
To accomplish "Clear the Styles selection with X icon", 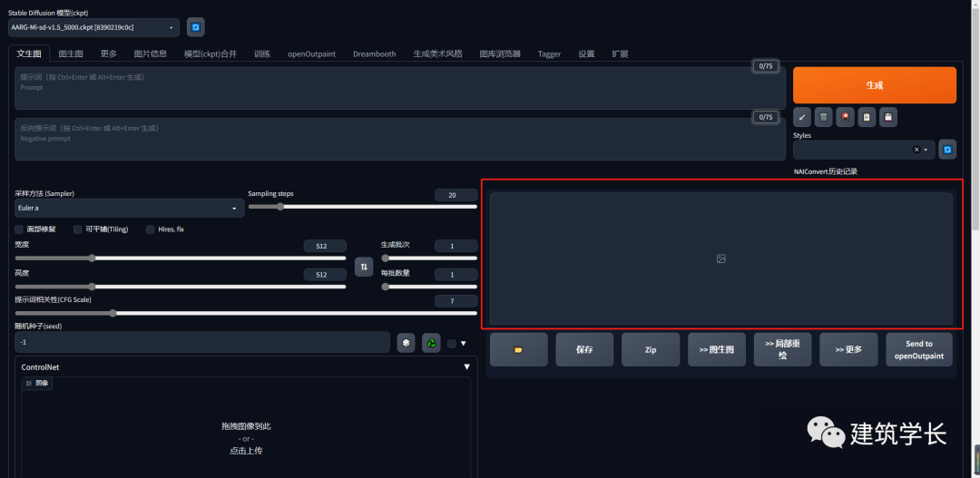I will [916, 150].
